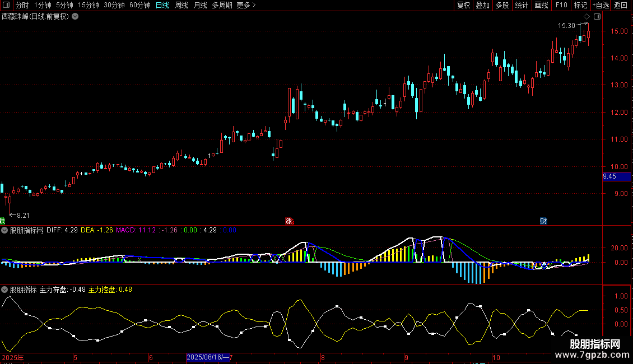The image size is (633, 364).
Task: Click the blue 9.45 price label
Action: coord(616,176)
